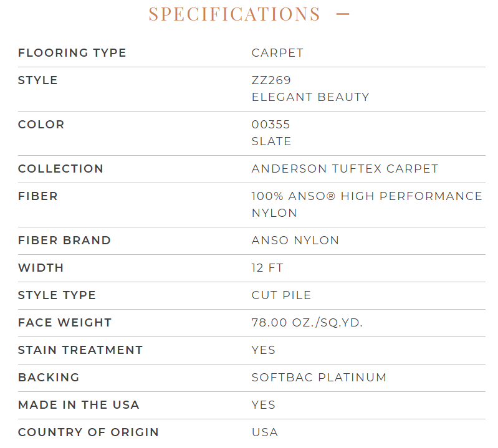Click the Fiber Brand row label

[x=64, y=241]
